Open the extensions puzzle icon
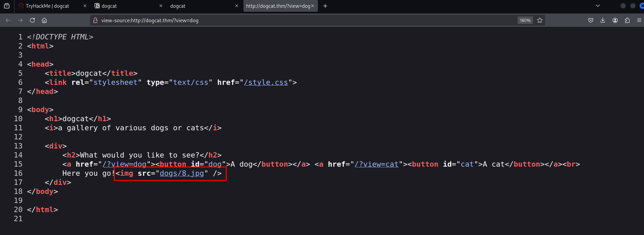 [x=627, y=20]
